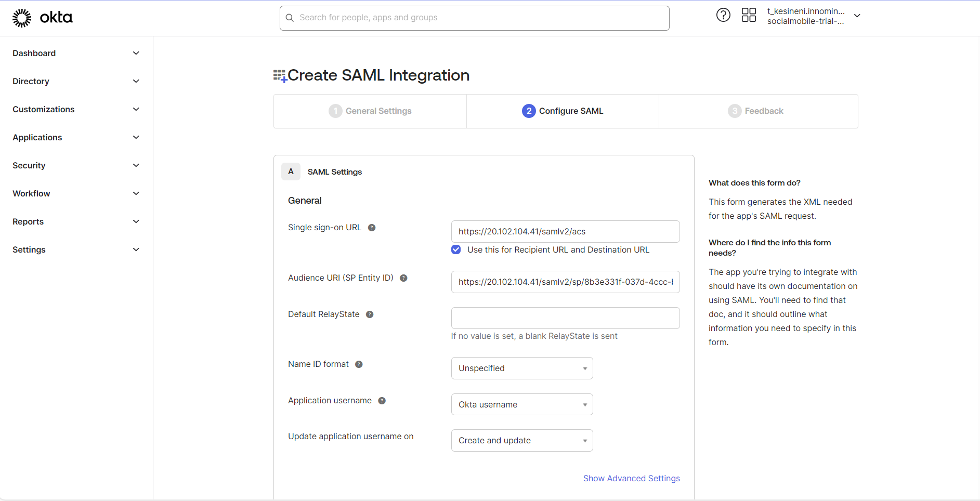Open the Application username dropdown

[x=521, y=404]
